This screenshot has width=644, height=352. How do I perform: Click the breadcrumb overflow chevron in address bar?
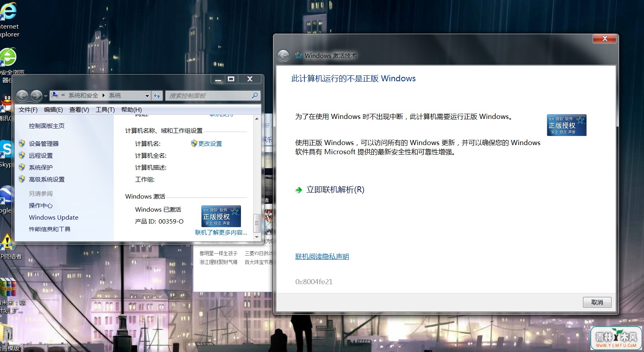pos(63,96)
